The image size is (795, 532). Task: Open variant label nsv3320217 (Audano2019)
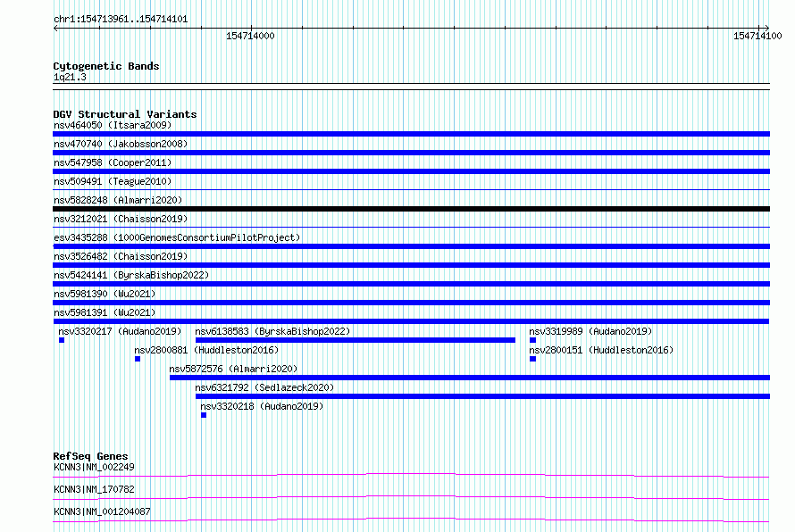[x=120, y=331]
